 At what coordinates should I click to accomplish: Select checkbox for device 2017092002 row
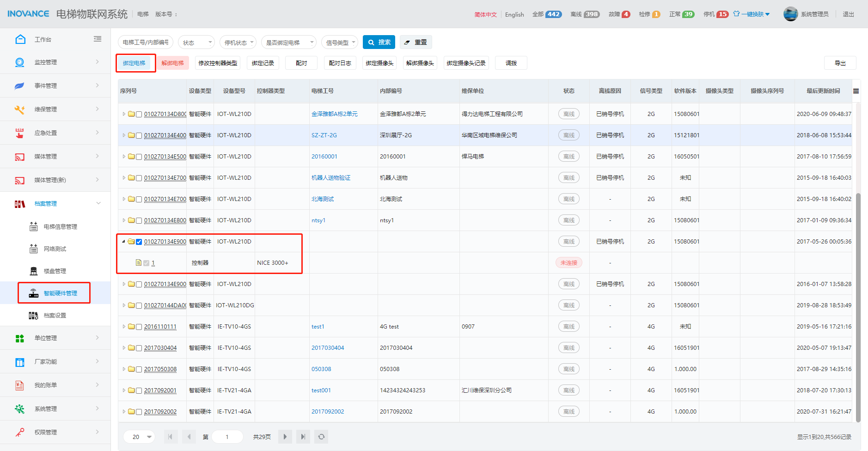139,412
